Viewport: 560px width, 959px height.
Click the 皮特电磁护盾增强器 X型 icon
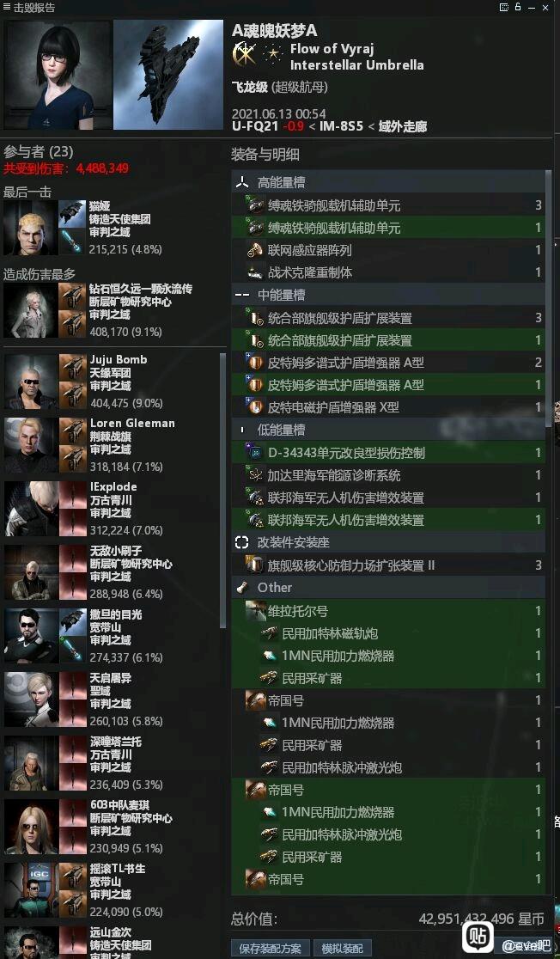(253, 407)
